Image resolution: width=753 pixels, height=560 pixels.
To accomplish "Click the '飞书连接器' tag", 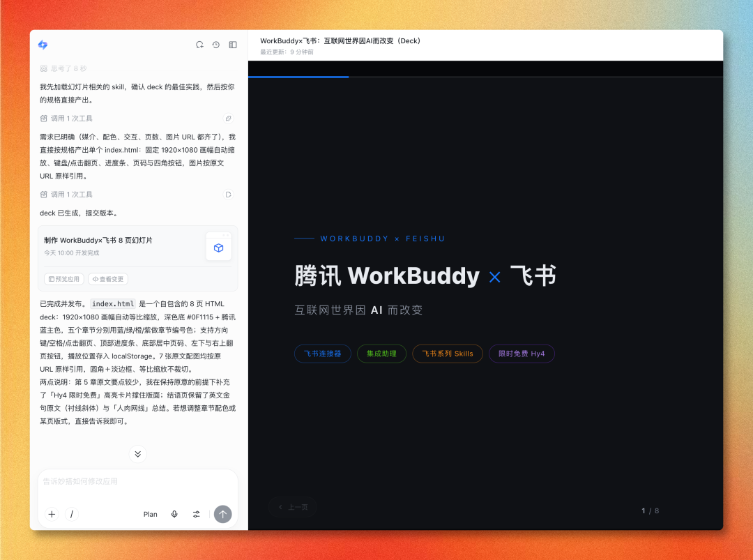I will pyautogui.click(x=323, y=354).
